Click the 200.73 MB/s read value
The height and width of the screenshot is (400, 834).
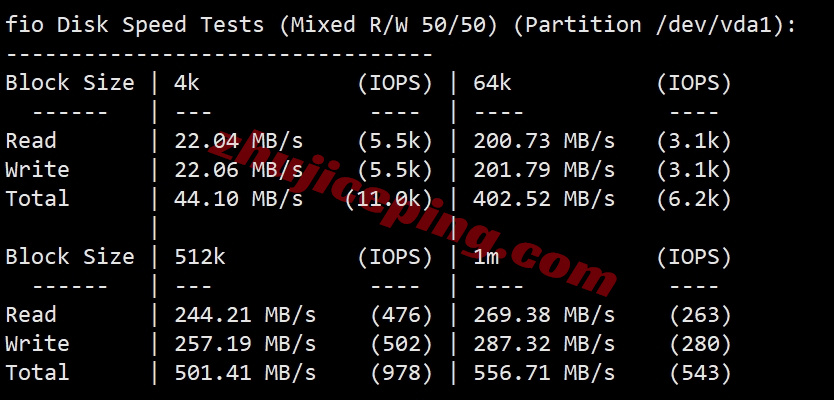(544, 141)
